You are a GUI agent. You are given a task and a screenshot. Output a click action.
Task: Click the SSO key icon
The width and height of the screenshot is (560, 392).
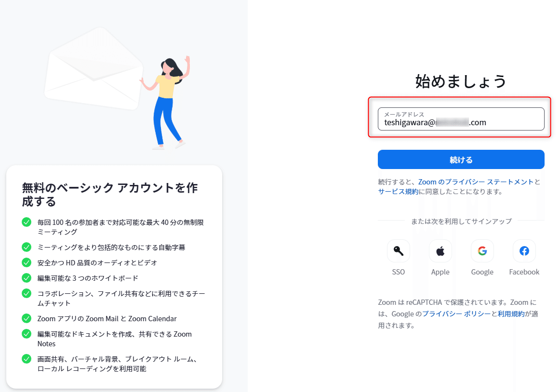tap(398, 251)
